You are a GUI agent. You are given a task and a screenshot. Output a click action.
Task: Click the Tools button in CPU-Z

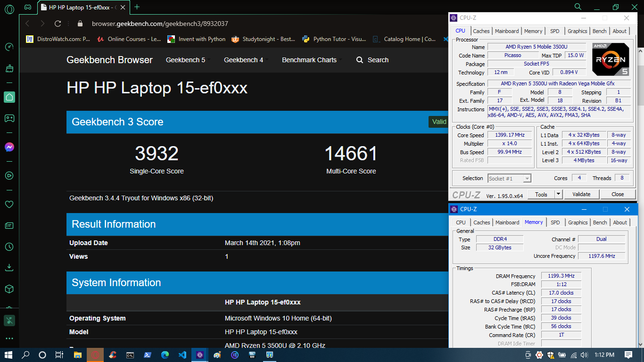point(541,194)
